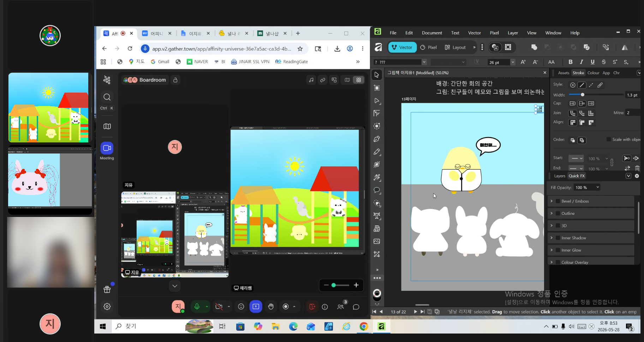Click the screen share button in Gather
This screenshot has height=342, width=644.
(x=256, y=306)
